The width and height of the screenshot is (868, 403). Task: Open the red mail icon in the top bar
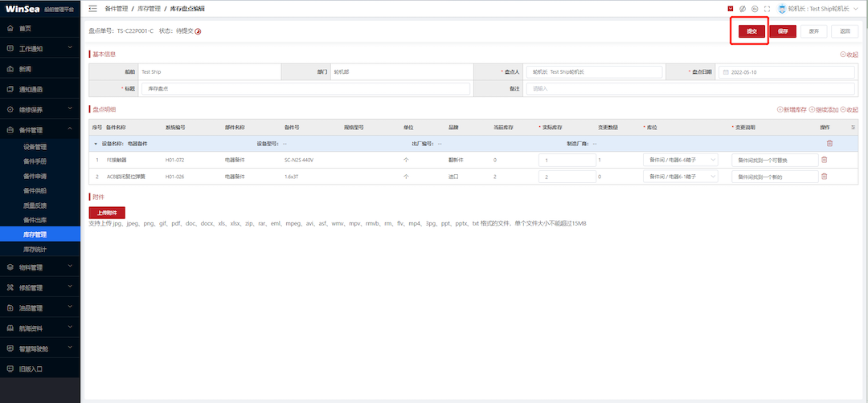730,9
